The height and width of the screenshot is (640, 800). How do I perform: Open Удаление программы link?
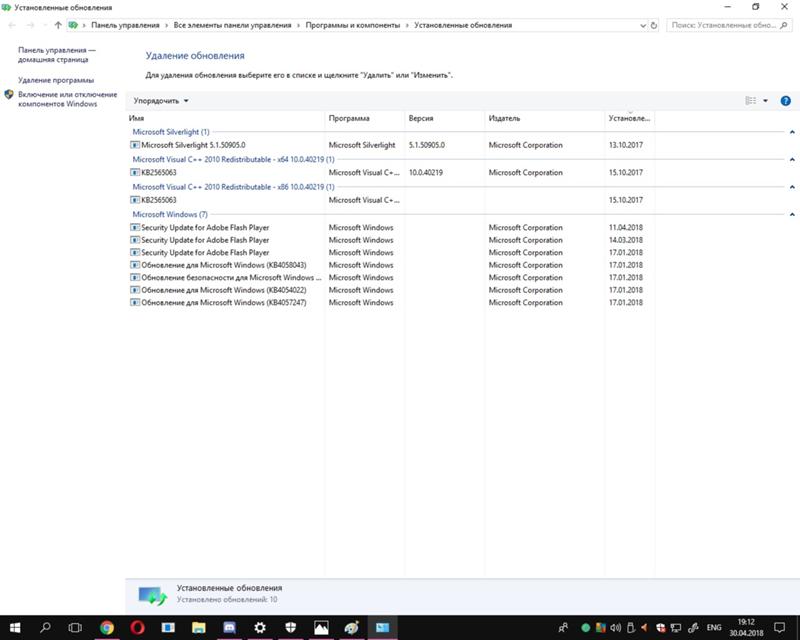click(56, 80)
